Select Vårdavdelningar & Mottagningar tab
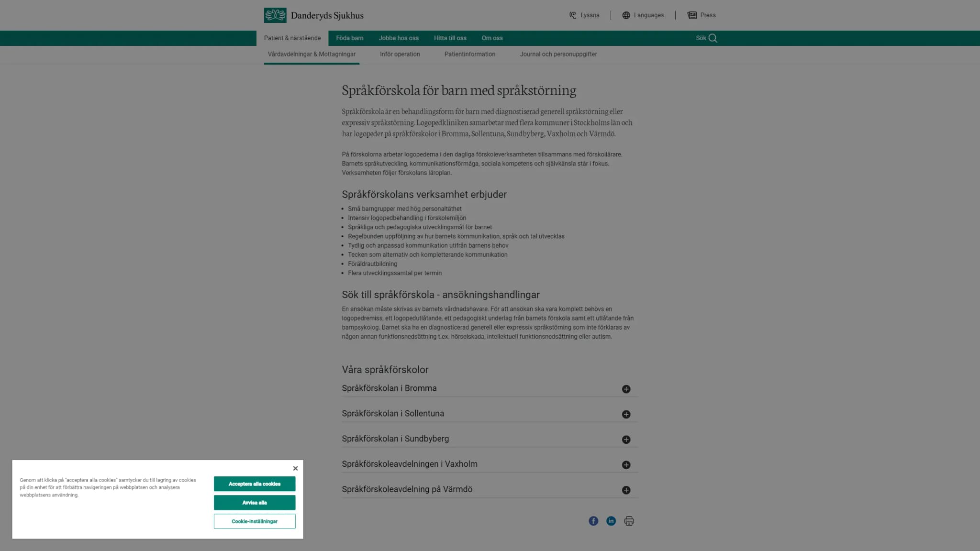 pos(312,55)
